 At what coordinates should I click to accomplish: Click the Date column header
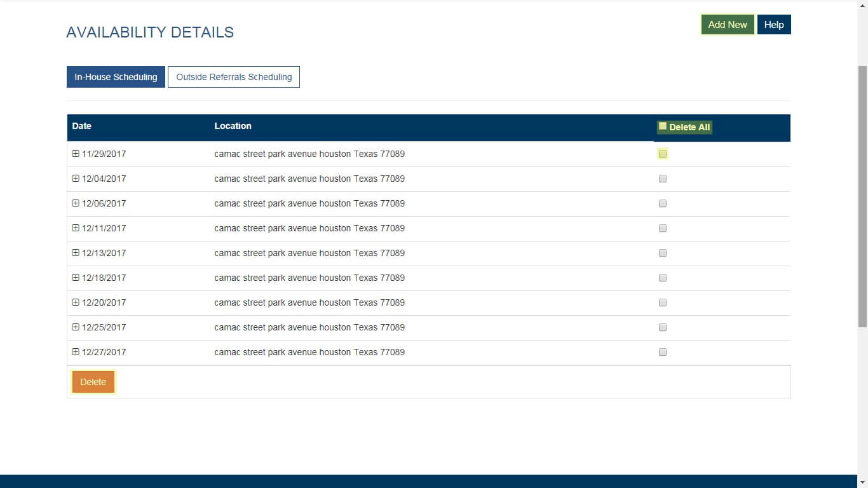pyautogui.click(x=82, y=126)
